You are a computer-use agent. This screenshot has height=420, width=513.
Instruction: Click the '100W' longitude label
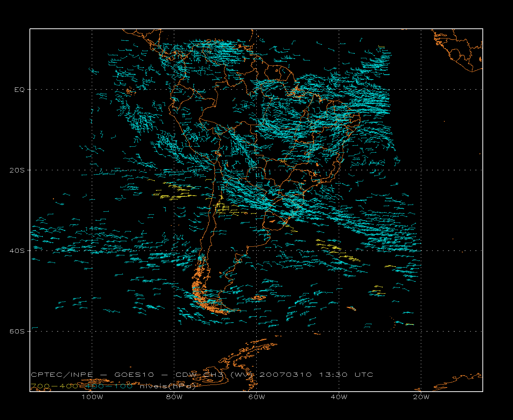(92, 397)
